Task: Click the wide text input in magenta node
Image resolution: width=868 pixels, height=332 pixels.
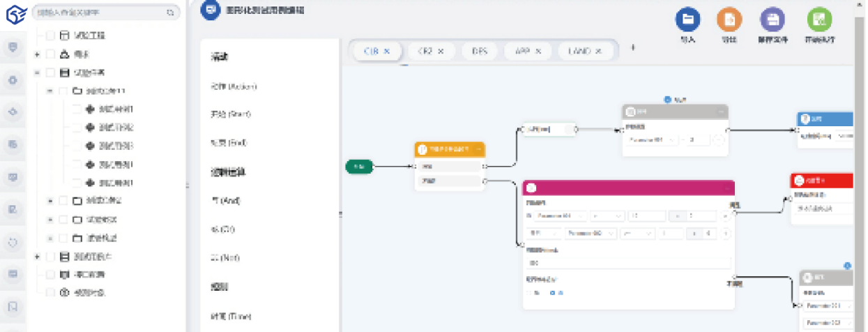Action: click(x=627, y=263)
